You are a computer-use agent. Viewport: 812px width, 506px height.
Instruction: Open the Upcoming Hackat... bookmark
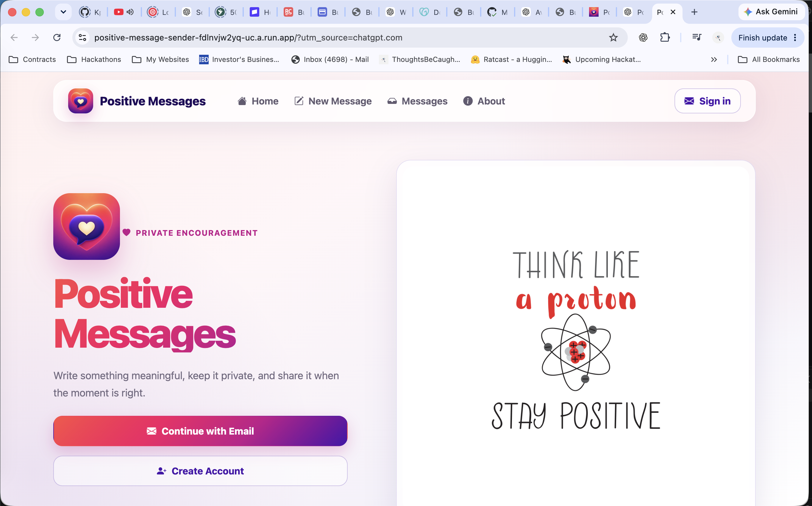(602, 60)
